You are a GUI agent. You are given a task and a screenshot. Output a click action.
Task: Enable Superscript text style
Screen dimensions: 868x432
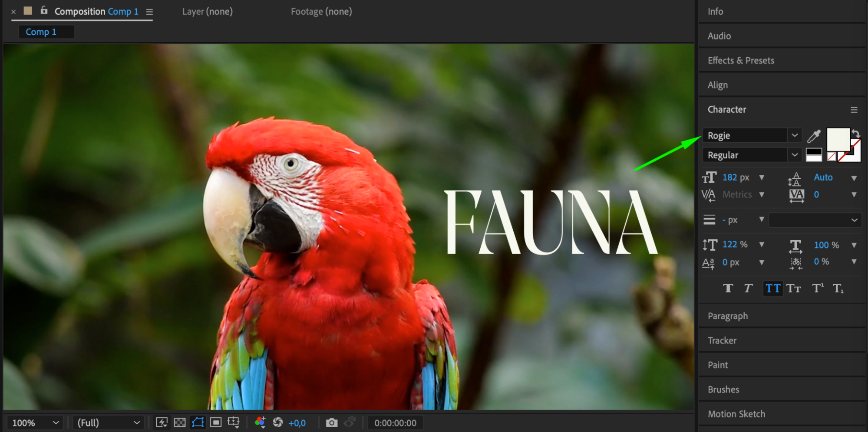click(x=818, y=288)
